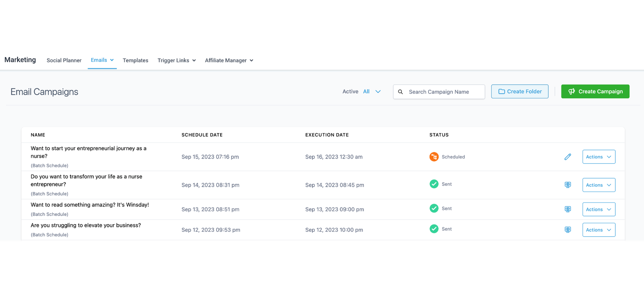Screen dimensions: 644x293
Task: Click the Create Folder button
Action: tap(520, 91)
